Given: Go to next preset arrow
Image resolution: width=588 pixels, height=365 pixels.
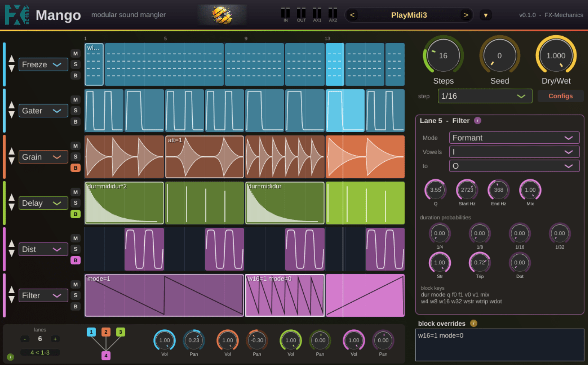Looking at the screenshot, I should pyautogui.click(x=465, y=15).
